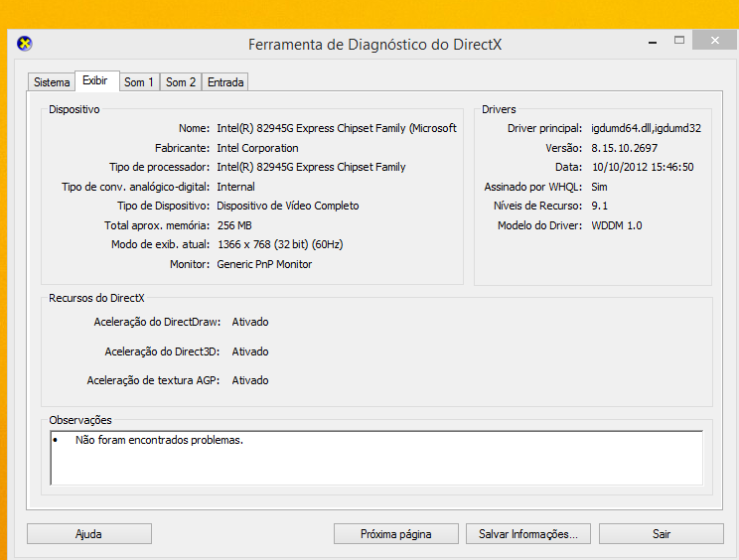Go to the Entrada tab
Image resolution: width=739 pixels, height=560 pixels.
[225, 82]
